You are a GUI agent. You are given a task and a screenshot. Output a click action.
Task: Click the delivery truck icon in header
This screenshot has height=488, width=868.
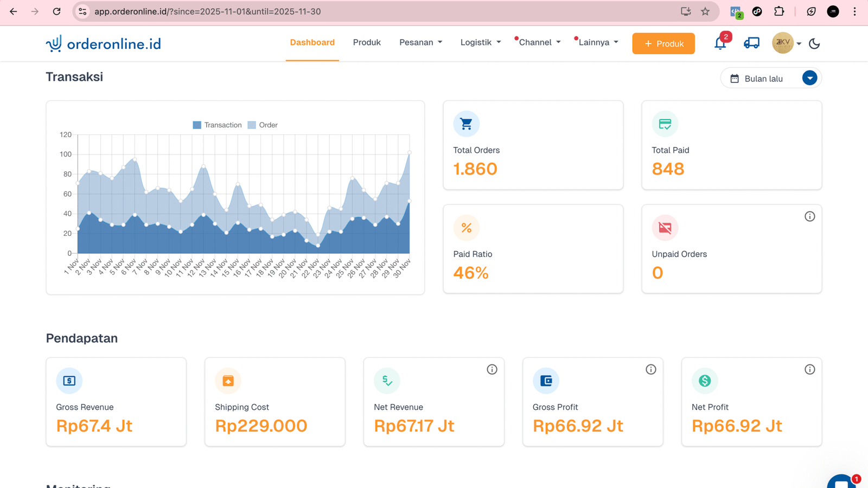point(751,43)
